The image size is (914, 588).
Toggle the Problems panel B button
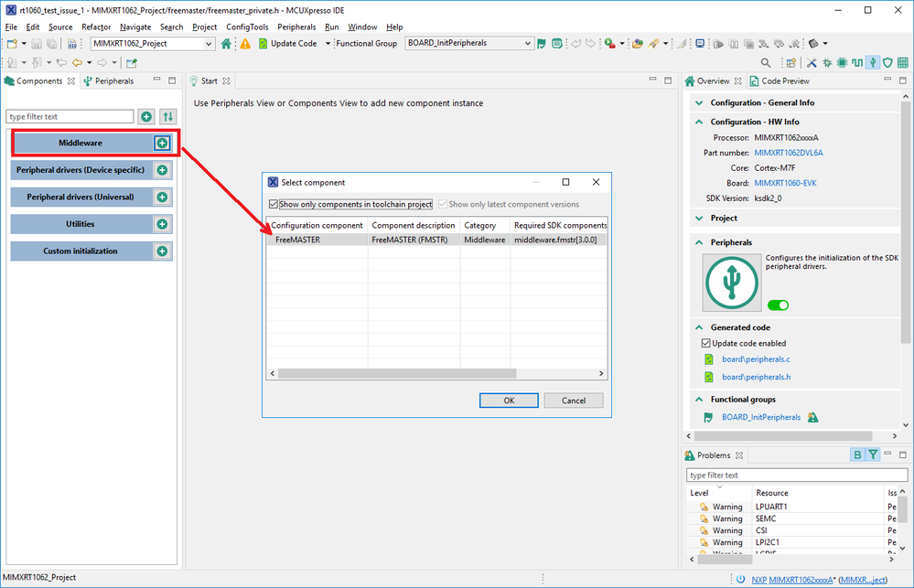pos(857,455)
